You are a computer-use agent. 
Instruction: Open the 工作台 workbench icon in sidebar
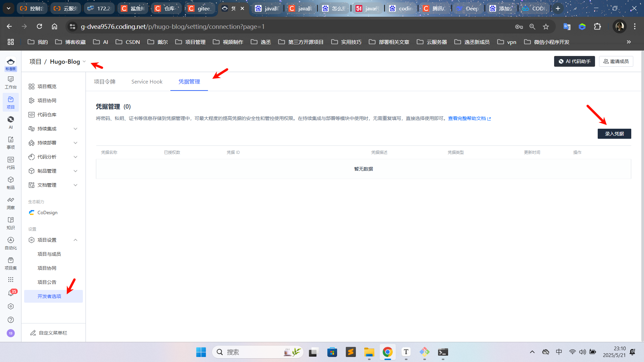pos(11,82)
